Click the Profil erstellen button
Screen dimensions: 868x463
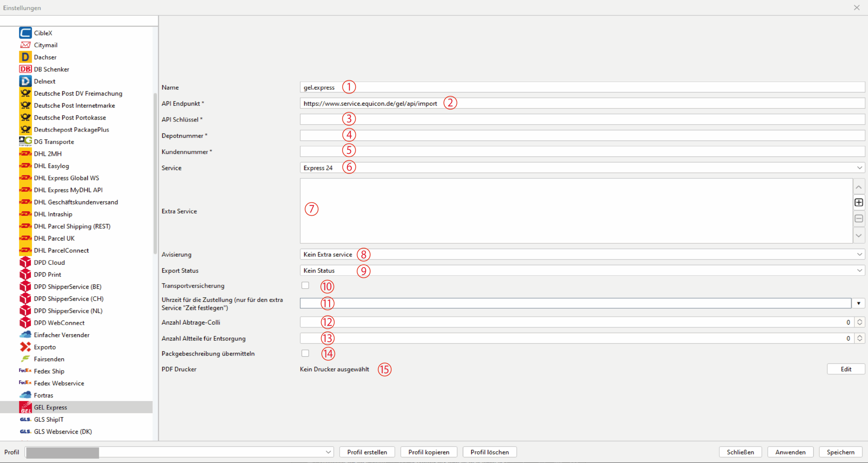click(x=367, y=452)
